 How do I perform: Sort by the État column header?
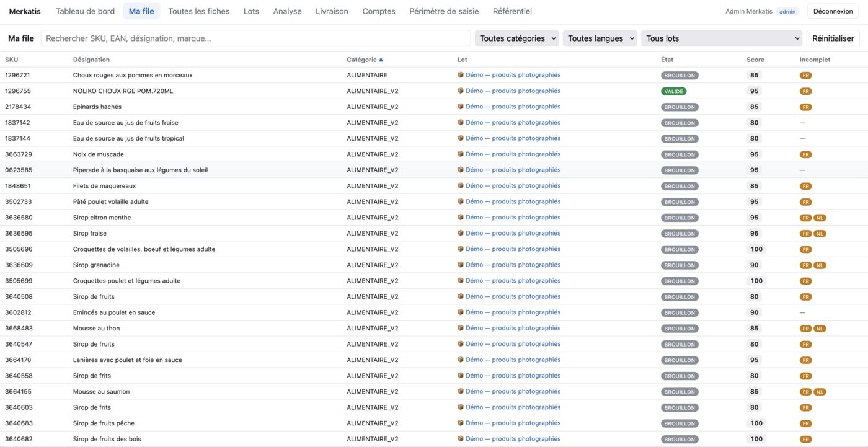pyautogui.click(x=667, y=60)
